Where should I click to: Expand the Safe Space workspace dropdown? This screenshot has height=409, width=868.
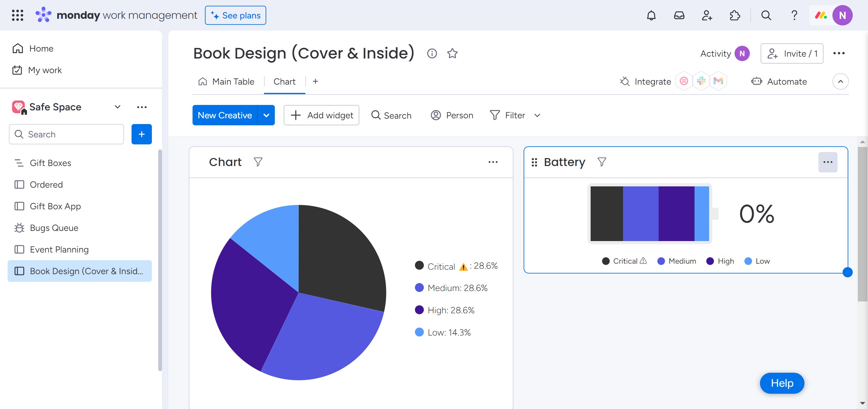coord(117,107)
